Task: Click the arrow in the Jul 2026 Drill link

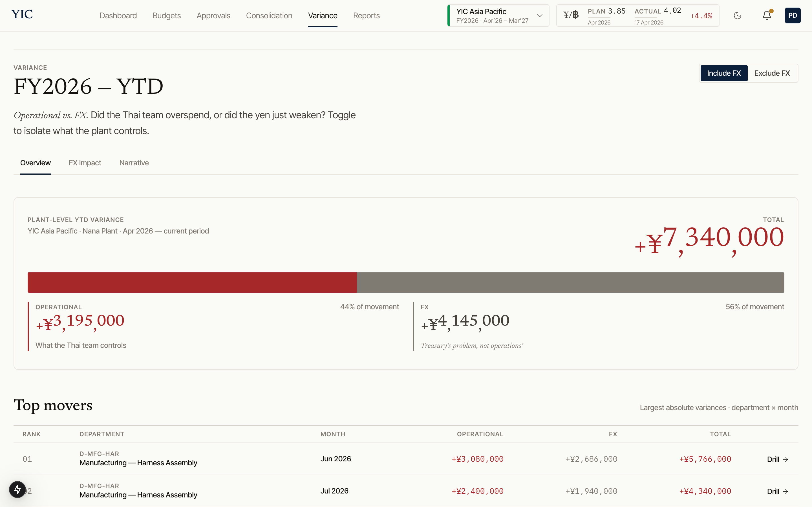Action: [x=785, y=492]
